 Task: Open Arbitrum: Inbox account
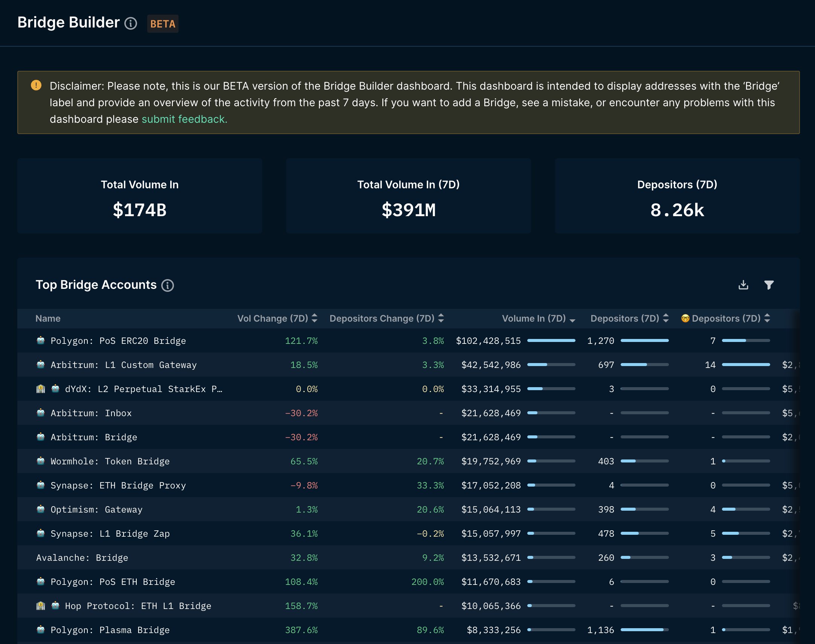tap(91, 413)
